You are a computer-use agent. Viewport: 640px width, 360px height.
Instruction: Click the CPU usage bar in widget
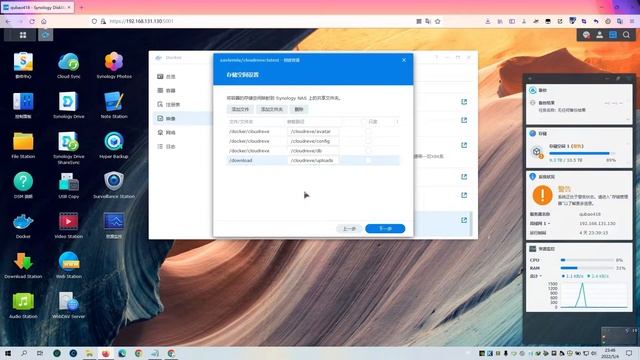pos(587,260)
